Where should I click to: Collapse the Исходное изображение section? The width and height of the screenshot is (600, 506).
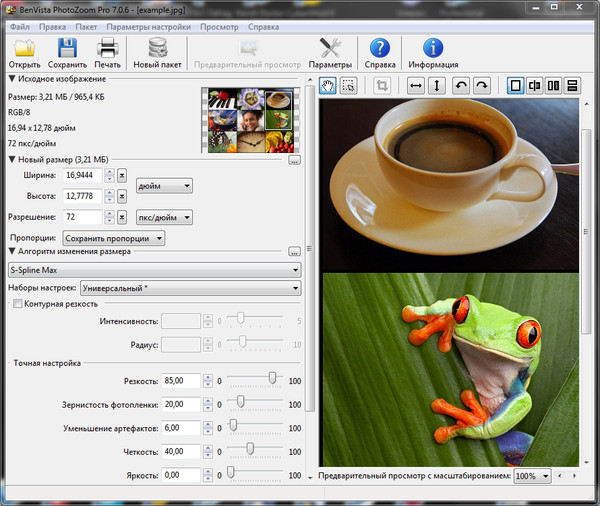[x=12, y=79]
